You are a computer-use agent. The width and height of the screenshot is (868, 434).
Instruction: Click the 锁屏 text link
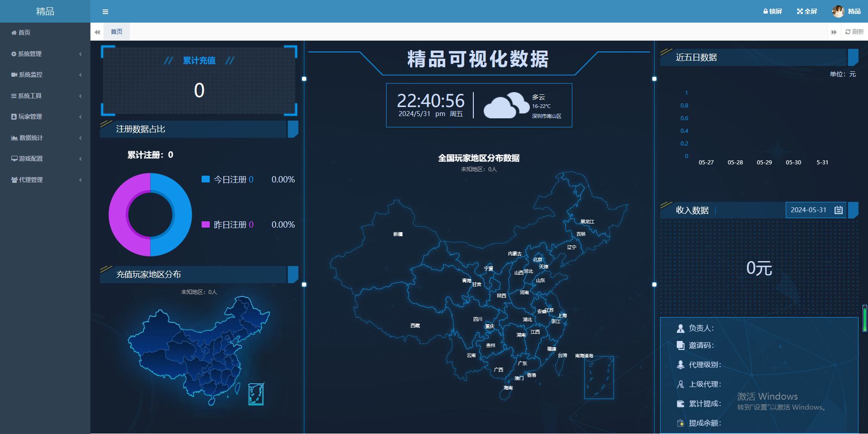tap(776, 11)
